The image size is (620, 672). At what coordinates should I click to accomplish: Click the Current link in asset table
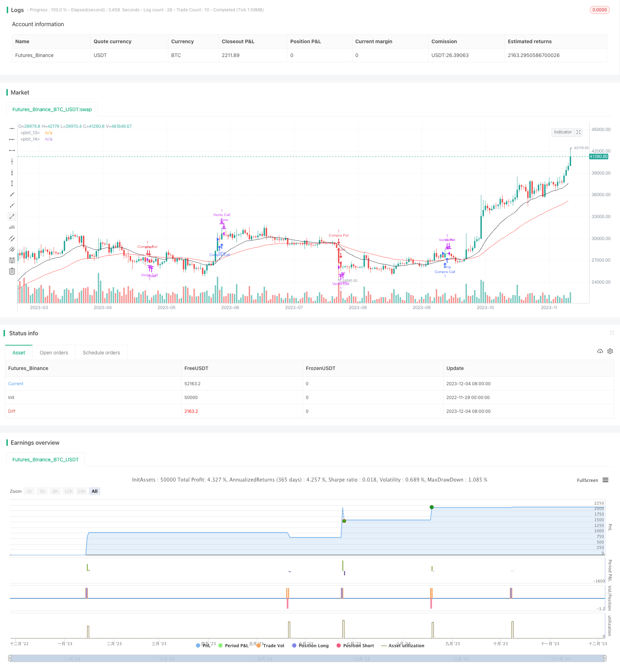16,384
